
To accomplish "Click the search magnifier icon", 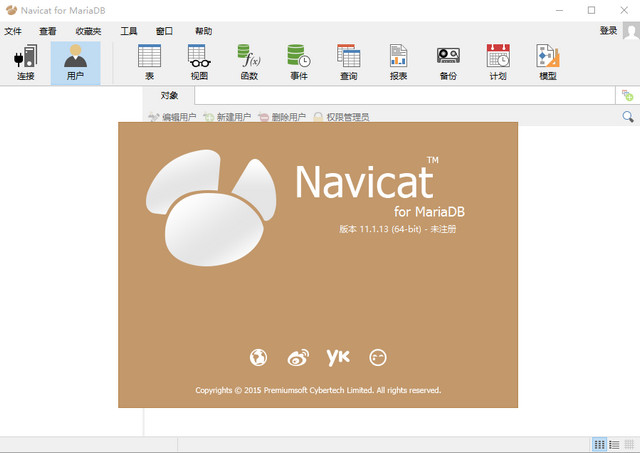I will pyautogui.click(x=628, y=117).
